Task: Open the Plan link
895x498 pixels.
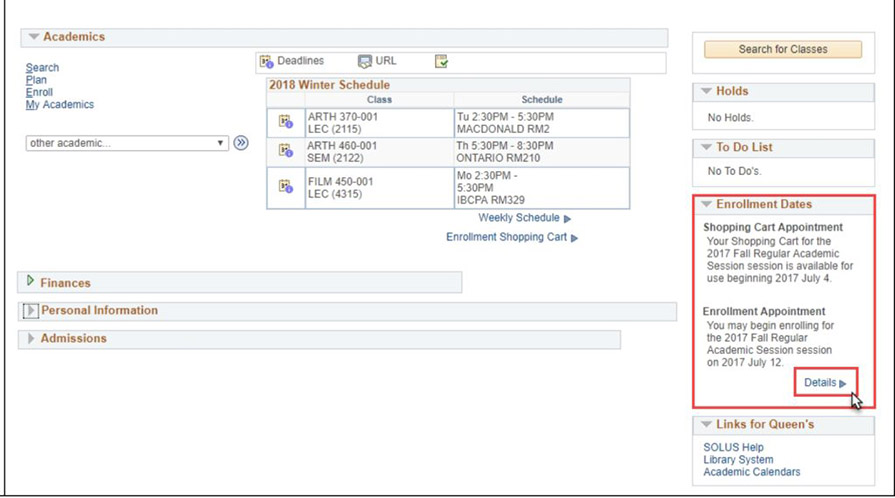Action: (x=36, y=80)
